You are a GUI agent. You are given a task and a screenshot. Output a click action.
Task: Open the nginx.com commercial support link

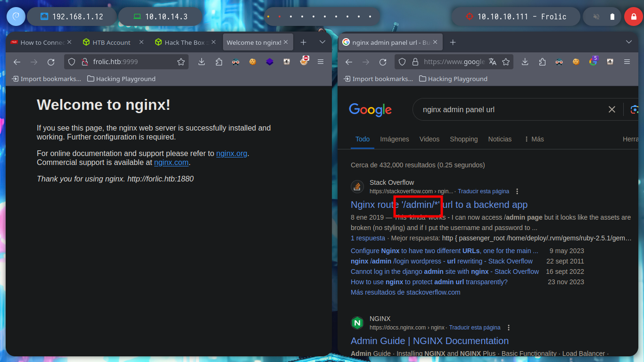[171, 163]
